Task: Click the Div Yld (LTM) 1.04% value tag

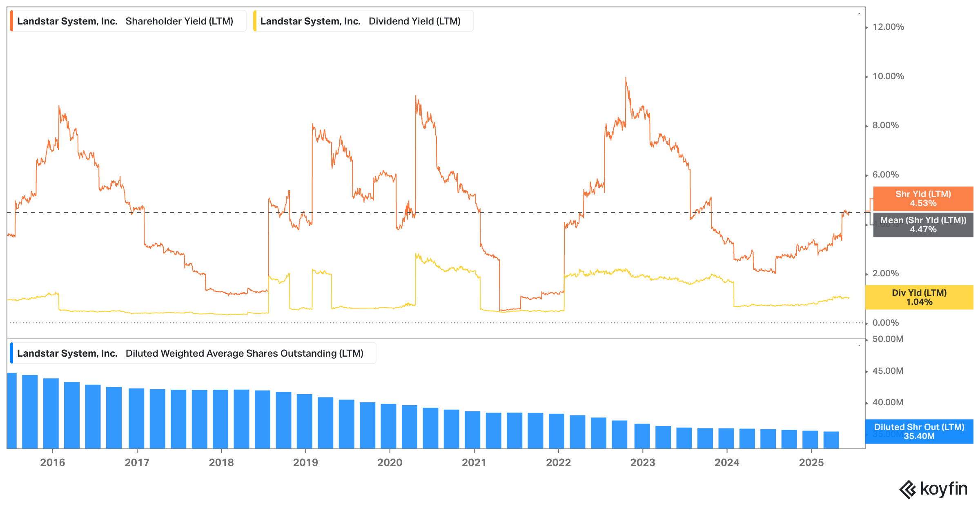Action: (919, 297)
